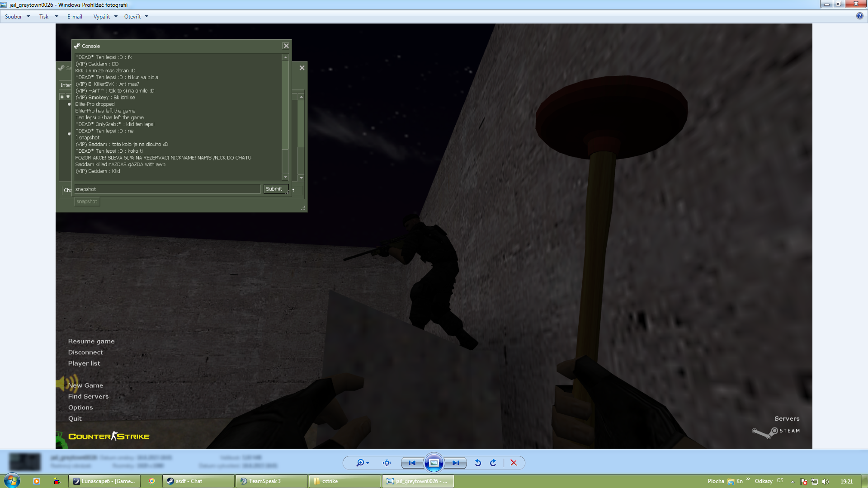The height and width of the screenshot is (488, 868).
Task: Open network status tray icon
Action: 815,482
